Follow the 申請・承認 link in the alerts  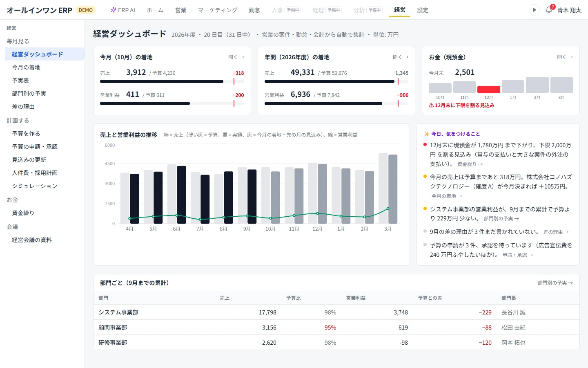coord(518,255)
